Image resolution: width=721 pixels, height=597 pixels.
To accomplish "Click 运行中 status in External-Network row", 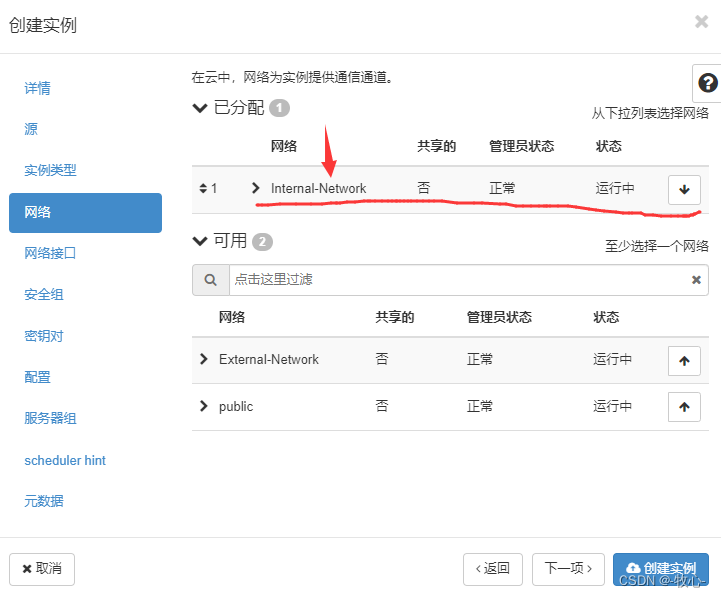I will point(612,359).
